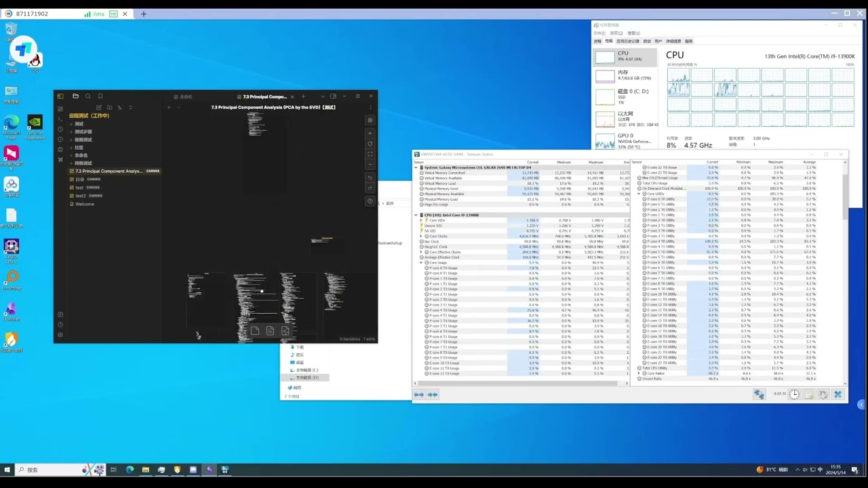Toggle the right sidebar in Obsidian

click(333, 96)
